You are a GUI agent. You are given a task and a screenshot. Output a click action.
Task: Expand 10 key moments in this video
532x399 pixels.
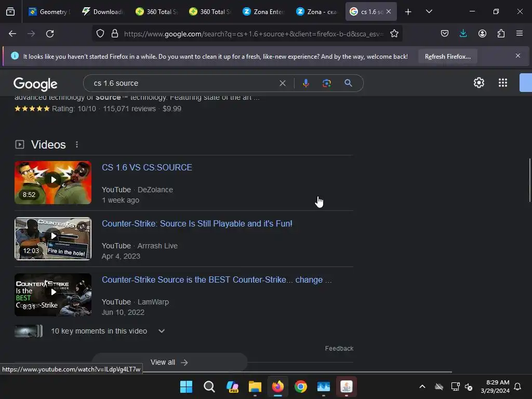tap(162, 331)
